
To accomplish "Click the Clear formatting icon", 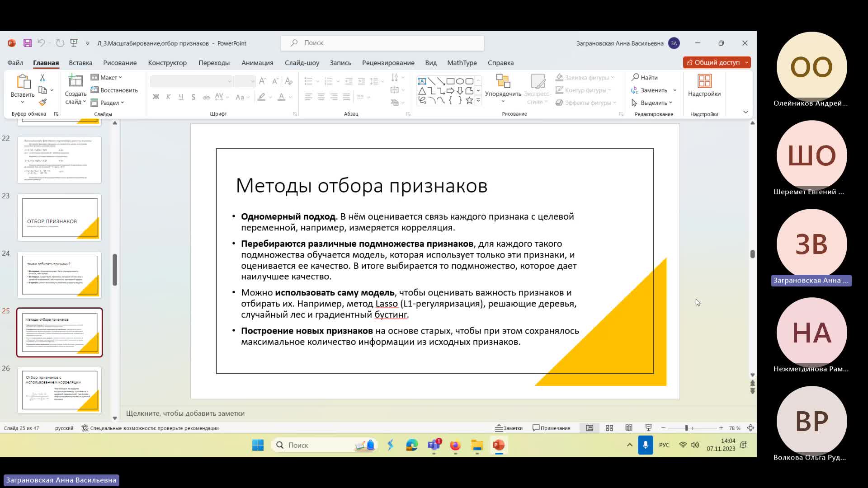I will (288, 81).
